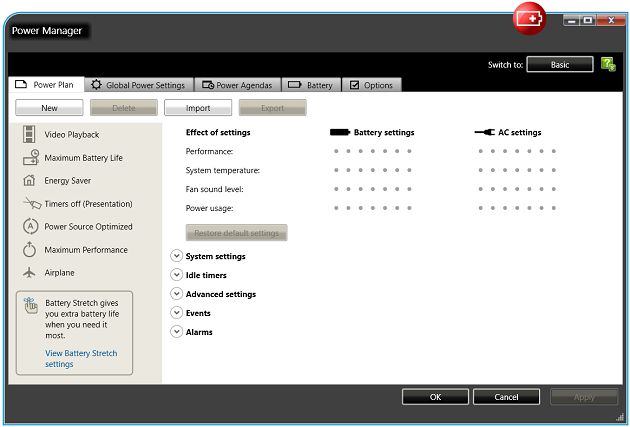Click the Import button
This screenshot has height=427, width=630.
coord(198,108)
